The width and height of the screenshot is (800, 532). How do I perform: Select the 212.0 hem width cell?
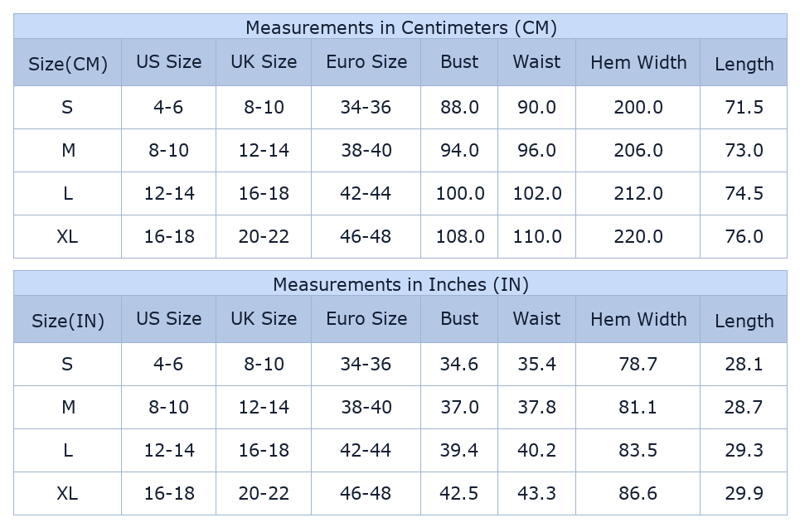638,194
